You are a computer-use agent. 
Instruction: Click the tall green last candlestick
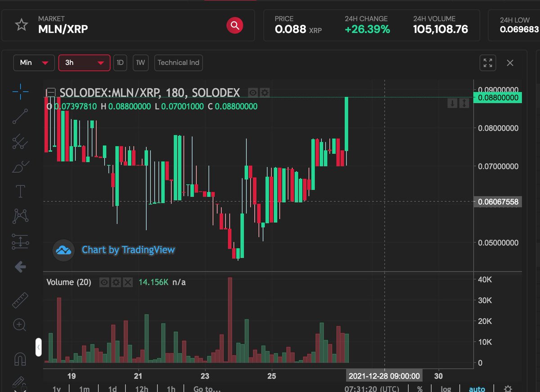346,124
